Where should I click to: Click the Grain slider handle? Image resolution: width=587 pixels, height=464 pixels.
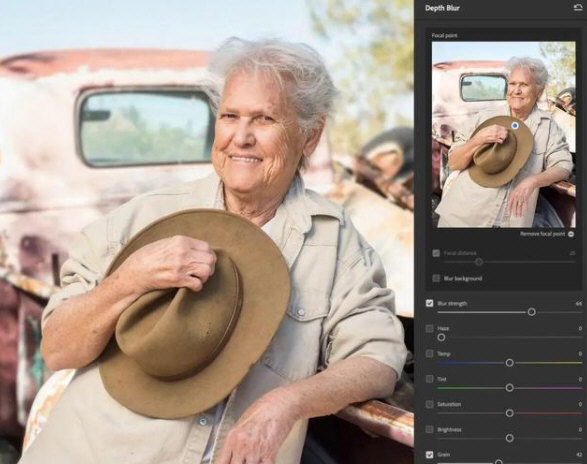click(499, 462)
